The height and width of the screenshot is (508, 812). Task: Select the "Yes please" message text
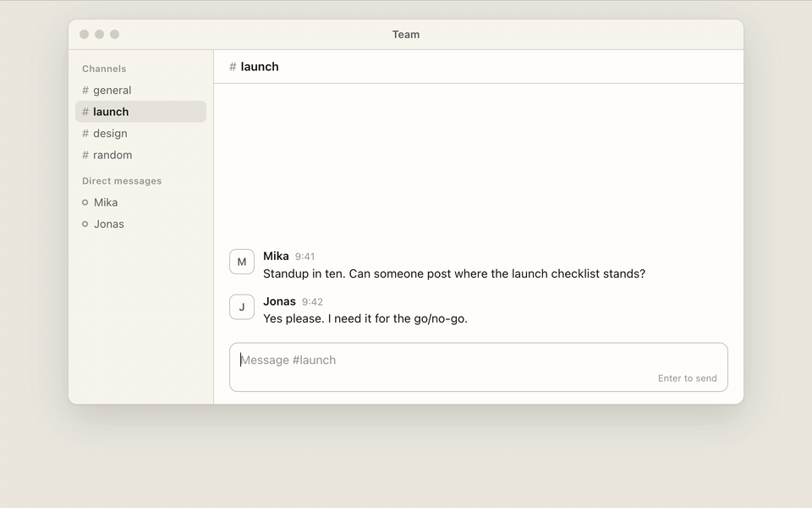pos(365,319)
